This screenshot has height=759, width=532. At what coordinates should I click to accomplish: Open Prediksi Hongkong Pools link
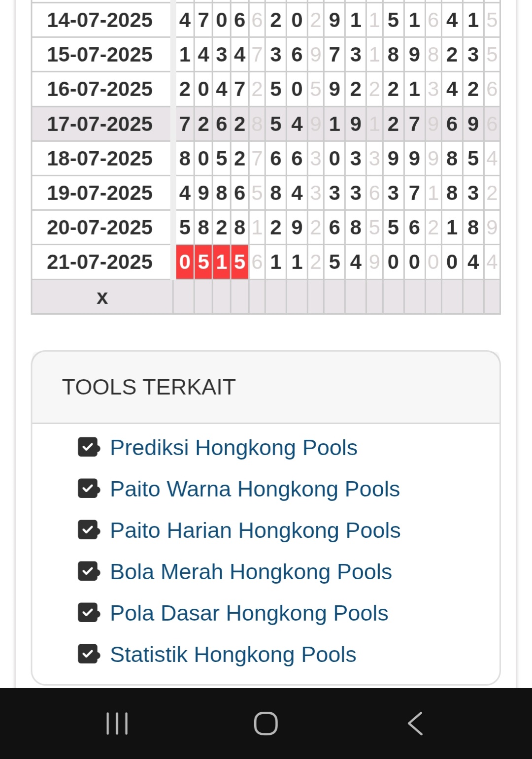click(233, 448)
